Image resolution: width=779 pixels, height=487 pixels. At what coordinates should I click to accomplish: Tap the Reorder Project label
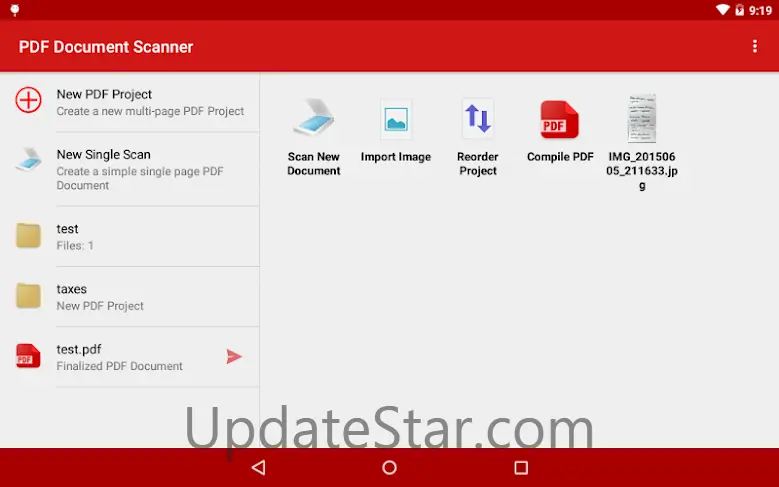(477, 163)
